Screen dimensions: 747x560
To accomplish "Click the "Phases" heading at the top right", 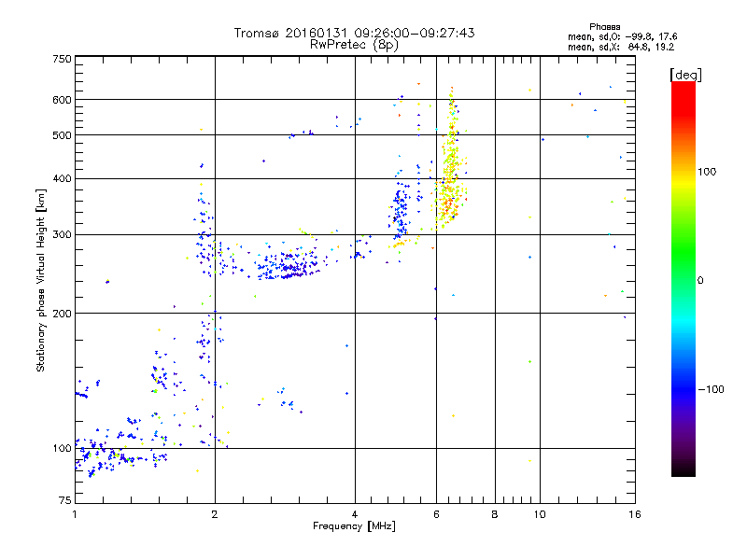I will tap(604, 27).
